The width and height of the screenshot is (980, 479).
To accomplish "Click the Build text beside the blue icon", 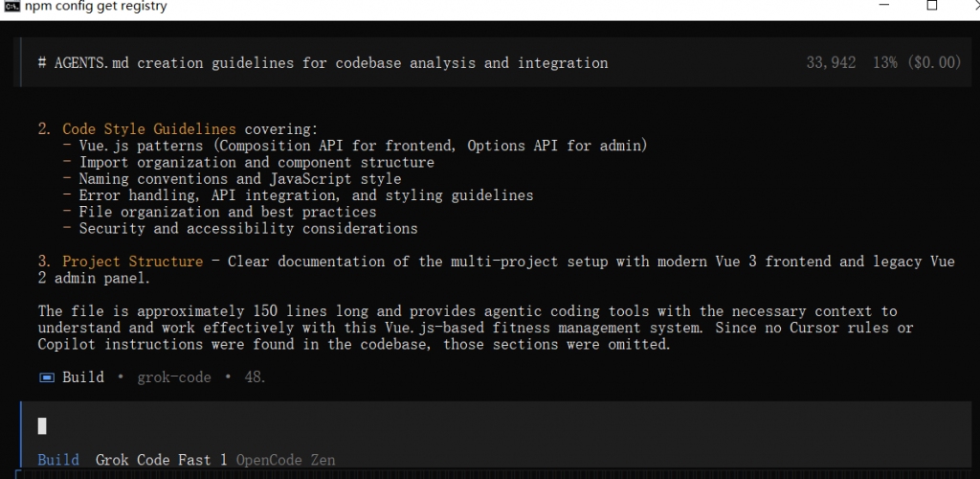I will (x=83, y=377).
